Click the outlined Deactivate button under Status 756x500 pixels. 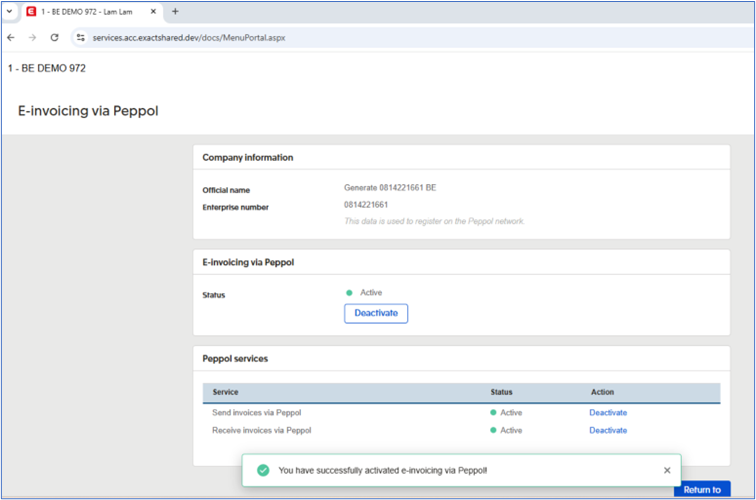376,313
